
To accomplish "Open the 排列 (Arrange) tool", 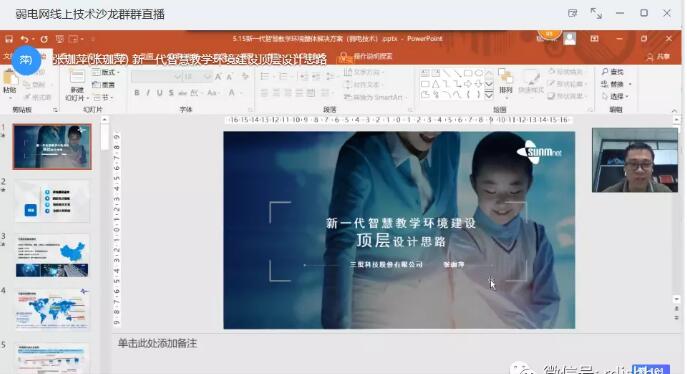I will point(506,82).
